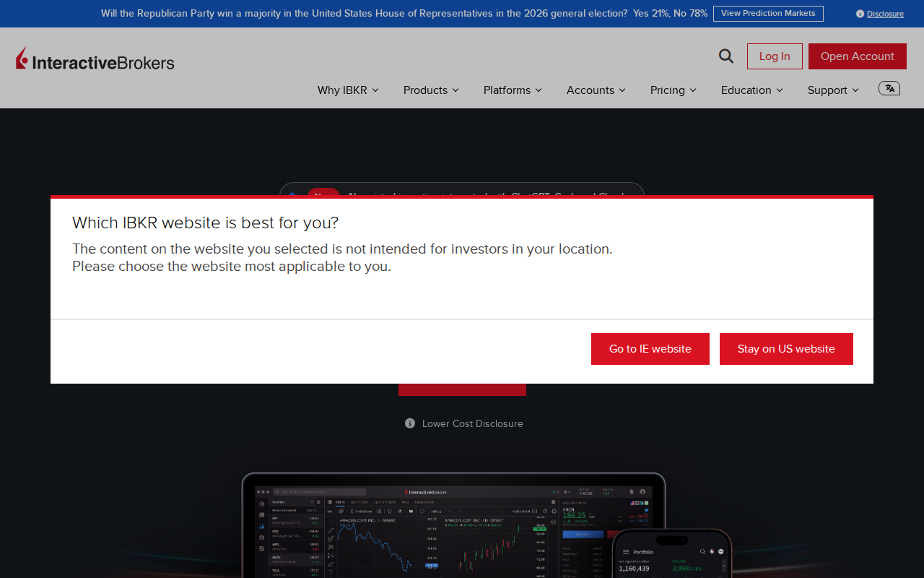The height and width of the screenshot is (578, 924).
Task: Click View Prediction Markets button
Action: click(x=768, y=14)
